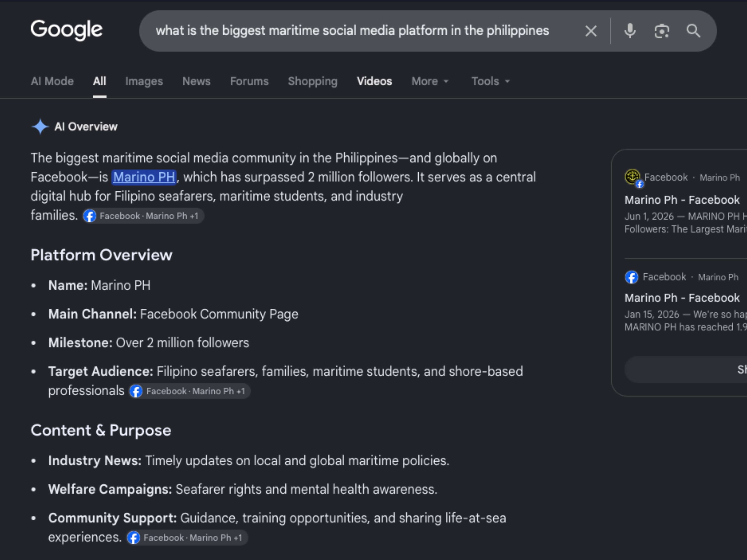Viewport: 747px width, 560px height.
Task: Click the partially visible Show all button
Action: [x=686, y=370]
